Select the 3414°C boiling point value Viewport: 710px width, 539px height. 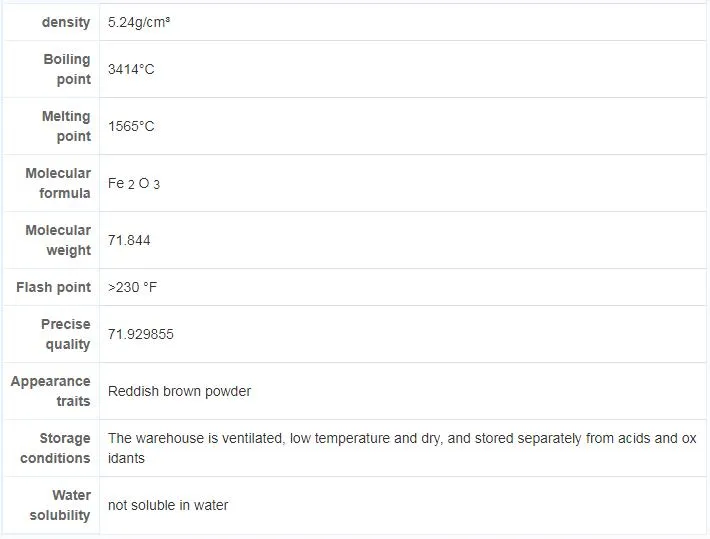[x=131, y=70]
